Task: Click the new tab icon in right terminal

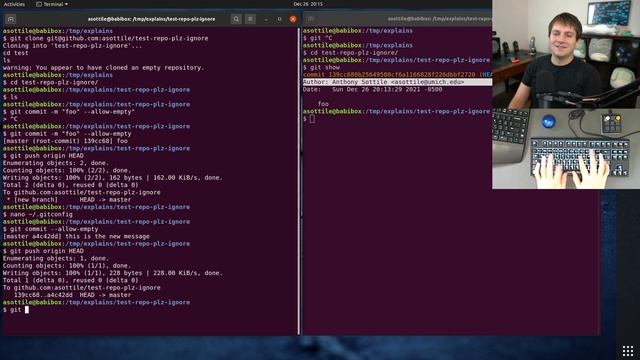Action: click(x=311, y=19)
